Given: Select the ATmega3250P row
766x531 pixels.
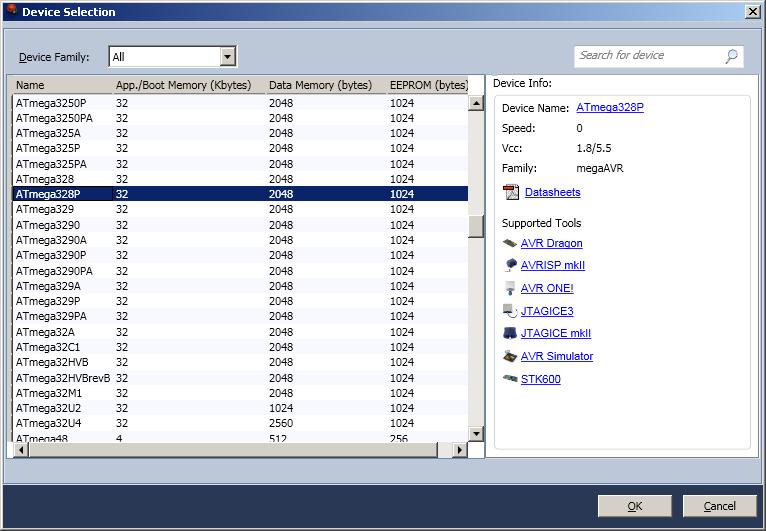Looking at the screenshot, I should coord(240,103).
